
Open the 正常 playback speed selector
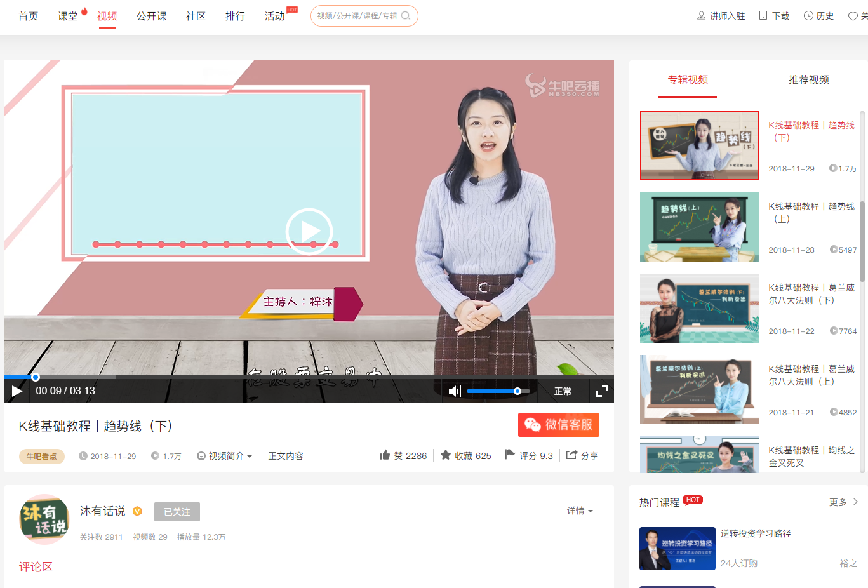coord(563,391)
